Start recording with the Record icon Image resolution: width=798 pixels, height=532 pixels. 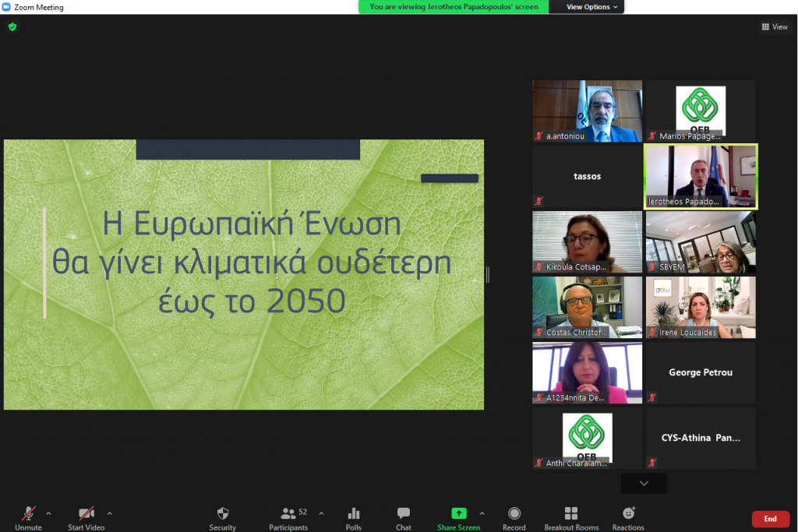514,513
